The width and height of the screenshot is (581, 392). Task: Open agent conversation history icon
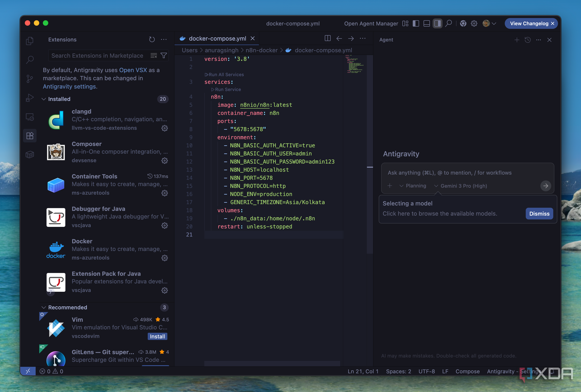[528, 40]
